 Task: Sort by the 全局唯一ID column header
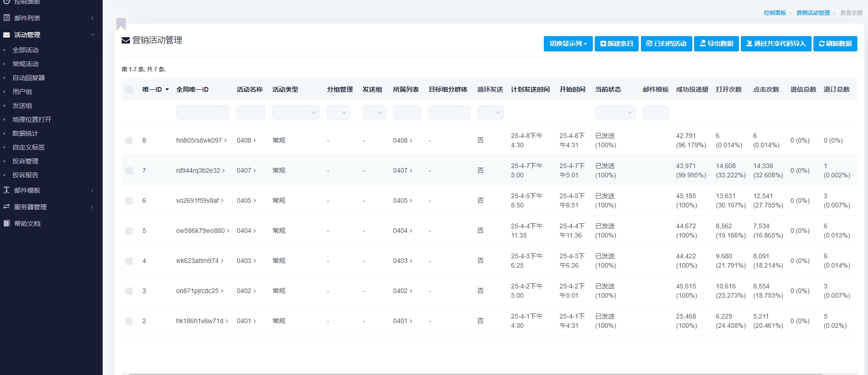(192, 90)
